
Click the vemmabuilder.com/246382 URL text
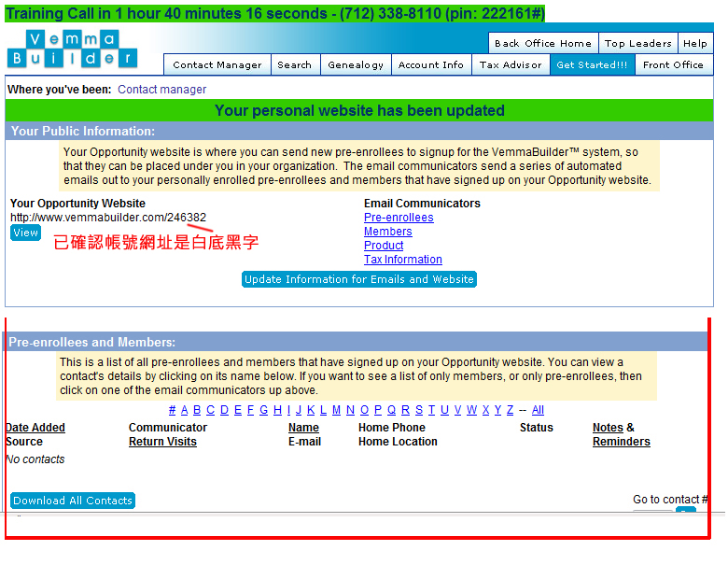108,217
